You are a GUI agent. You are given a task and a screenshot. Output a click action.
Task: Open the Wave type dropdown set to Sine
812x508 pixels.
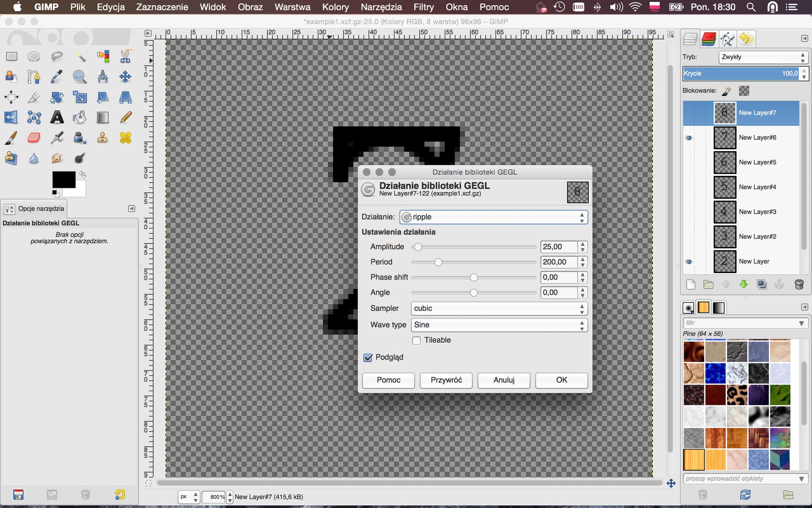(499, 325)
